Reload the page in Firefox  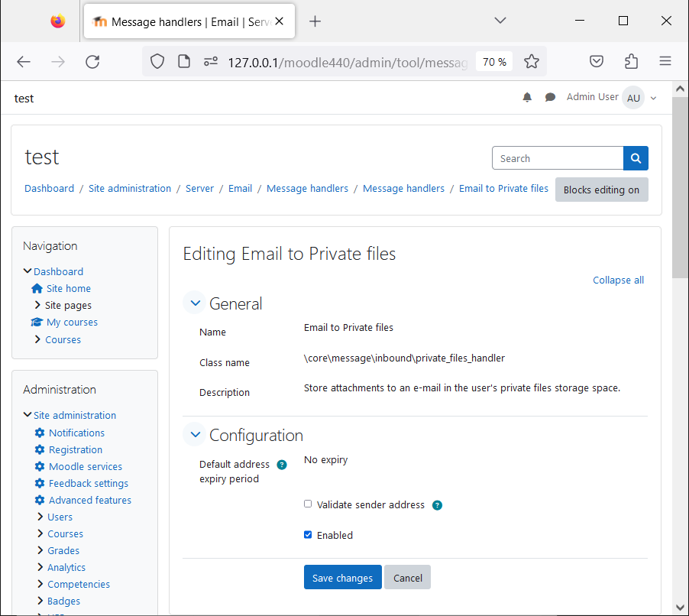point(92,62)
